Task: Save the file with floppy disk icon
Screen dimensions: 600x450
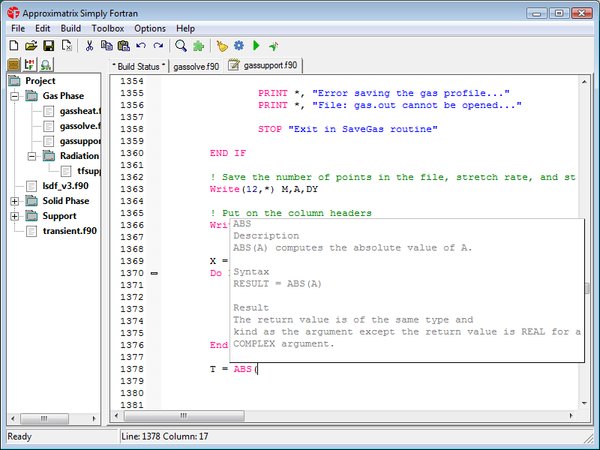Action: pos(48,46)
